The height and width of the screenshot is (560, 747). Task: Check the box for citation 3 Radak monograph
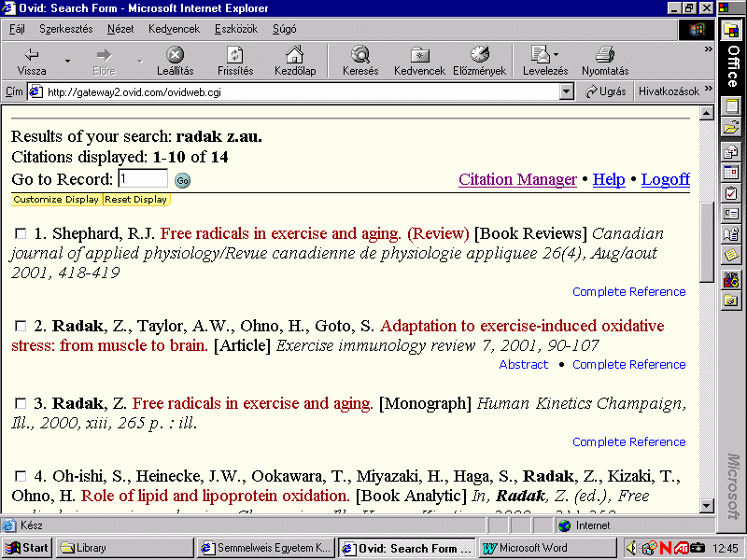pos(21,403)
